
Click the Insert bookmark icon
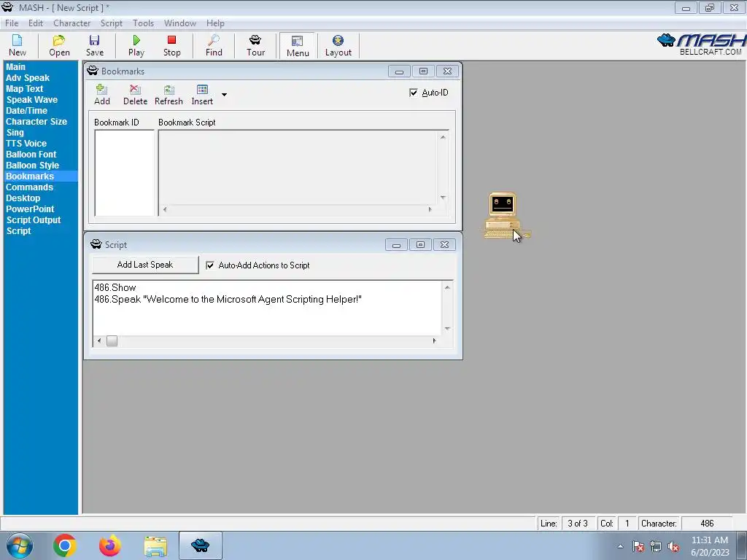pos(202,95)
